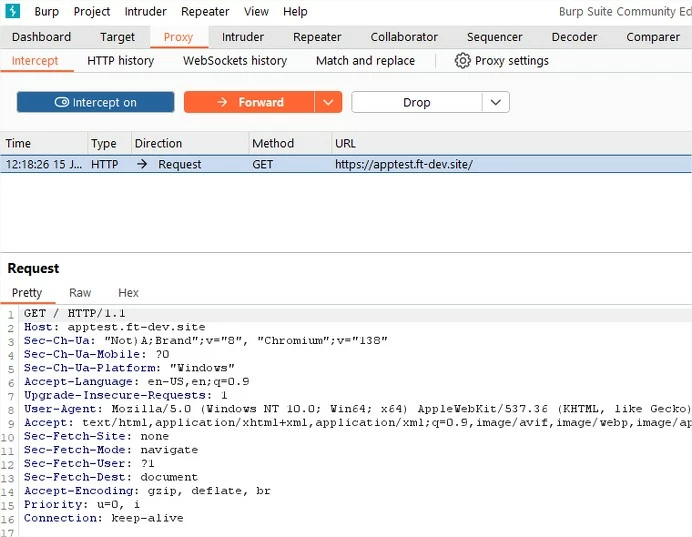Click the Accept: text/html header line
Viewport: 692px width, 537px height.
point(357,423)
